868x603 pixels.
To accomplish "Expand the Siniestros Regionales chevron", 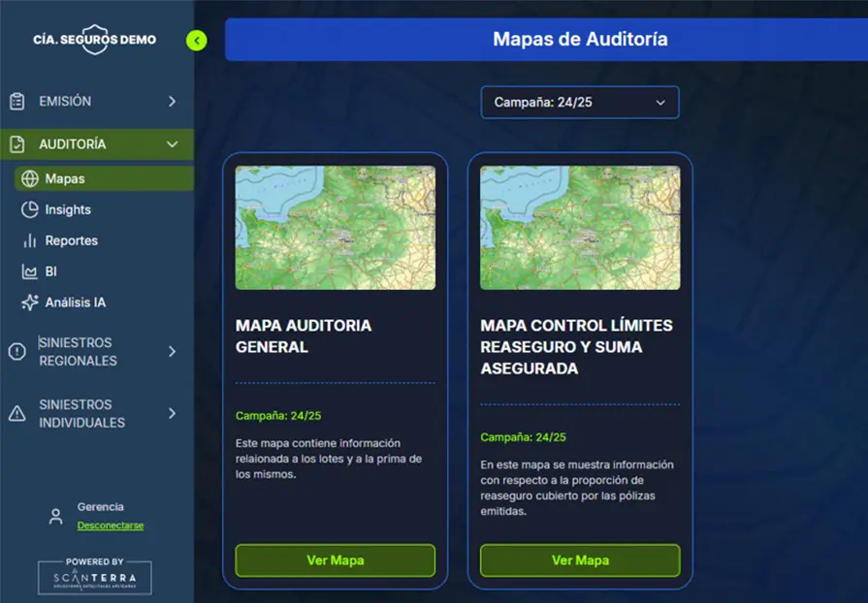I will [172, 352].
